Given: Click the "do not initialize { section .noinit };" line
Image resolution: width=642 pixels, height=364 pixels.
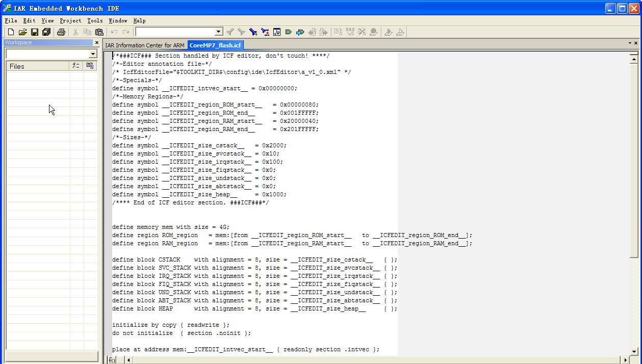Looking at the screenshot, I should tap(182, 333).
